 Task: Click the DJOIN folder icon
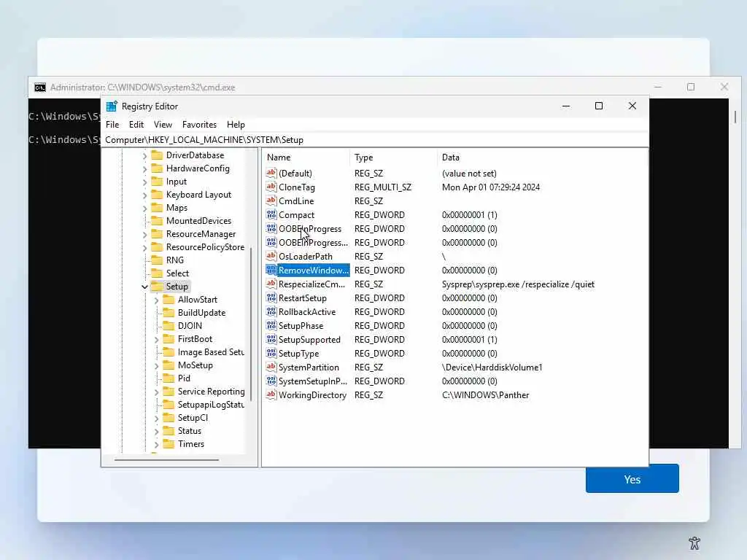[169, 326]
